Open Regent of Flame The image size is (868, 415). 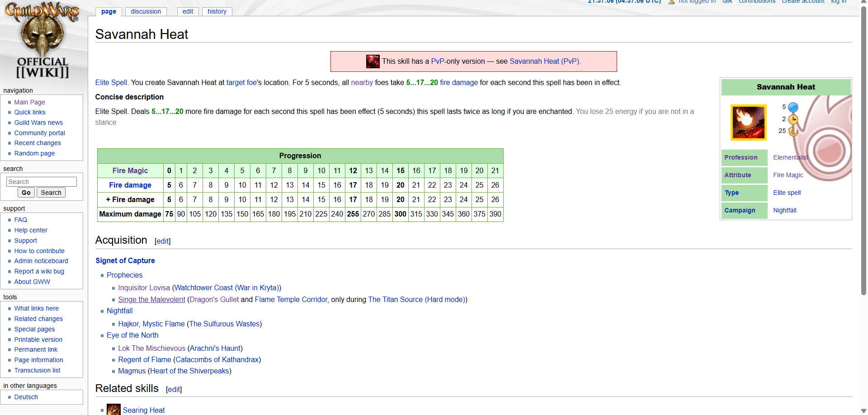click(145, 360)
